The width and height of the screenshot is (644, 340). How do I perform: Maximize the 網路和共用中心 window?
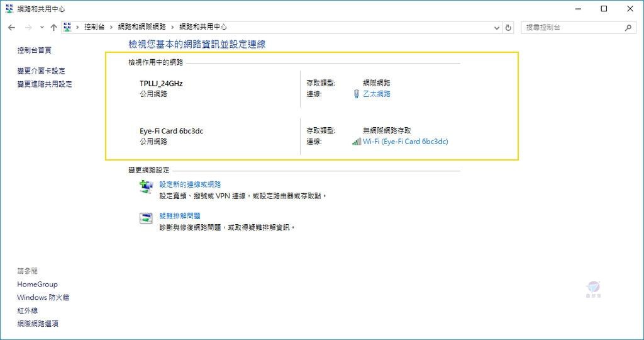click(604, 9)
